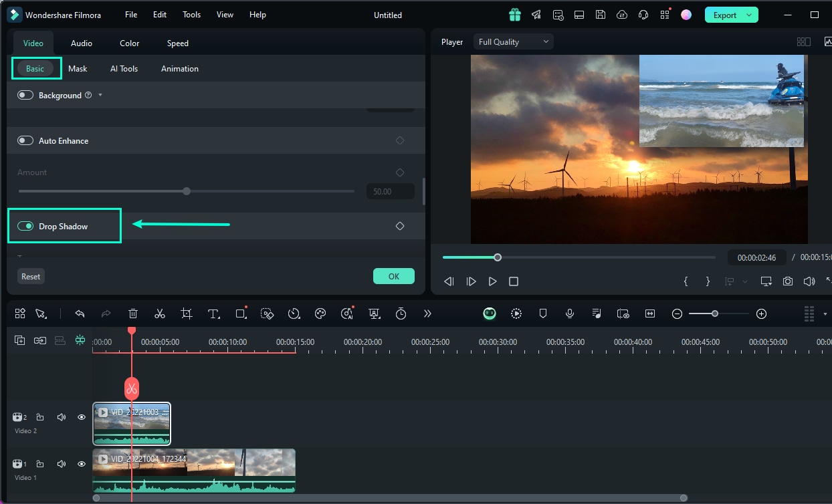Click the snapshot camera icon in player
Image resolution: width=832 pixels, height=504 pixels.
pos(788,281)
